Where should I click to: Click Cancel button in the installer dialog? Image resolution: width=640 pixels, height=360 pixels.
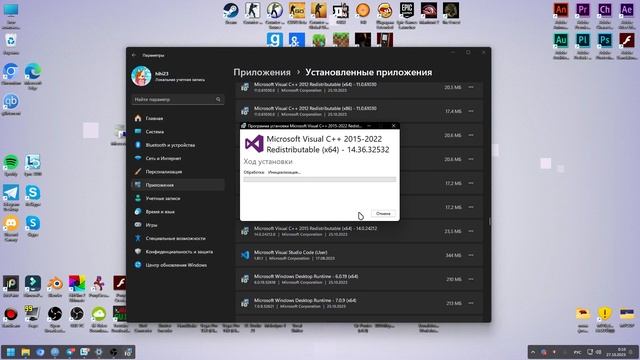[x=383, y=213]
